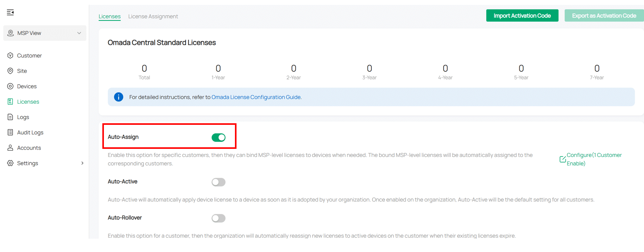Click Import Activation Code button
The width and height of the screenshot is (644, 252).
[x=522, y=16]
